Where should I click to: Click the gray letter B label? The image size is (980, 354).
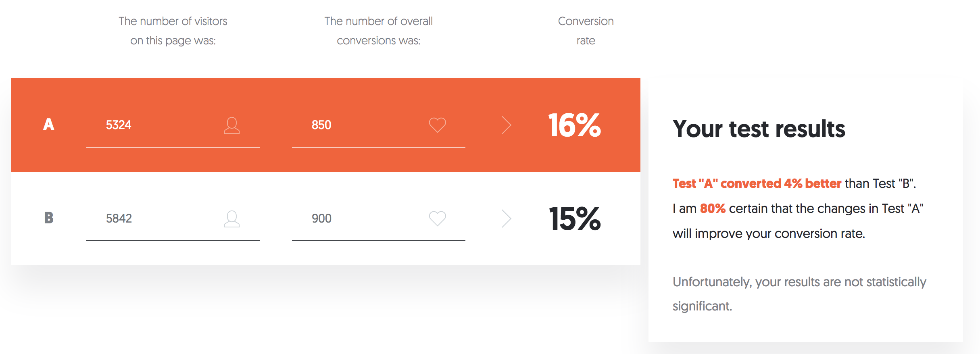49,218
